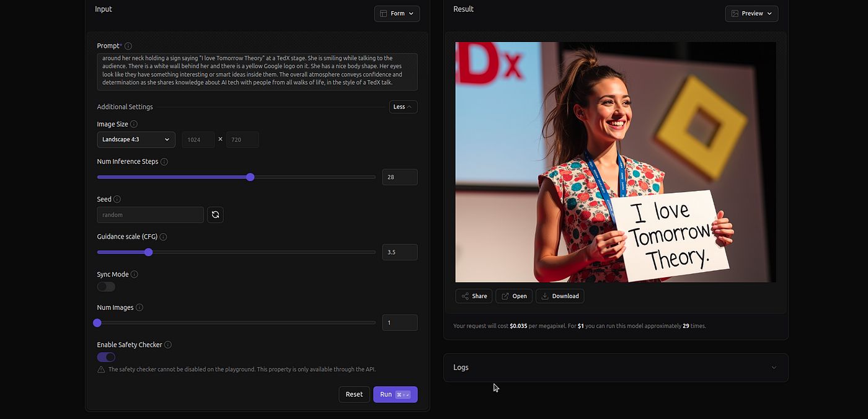This screenshot has width=868, height=419.
Task: Click the Enable Safety Checker info icon
Action: point(168,345)
